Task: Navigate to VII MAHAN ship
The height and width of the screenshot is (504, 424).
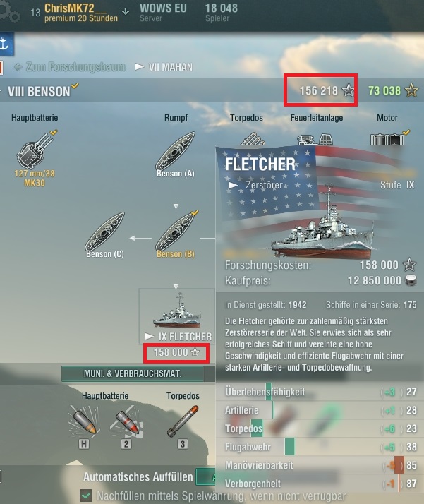Action: pos(164,67)
